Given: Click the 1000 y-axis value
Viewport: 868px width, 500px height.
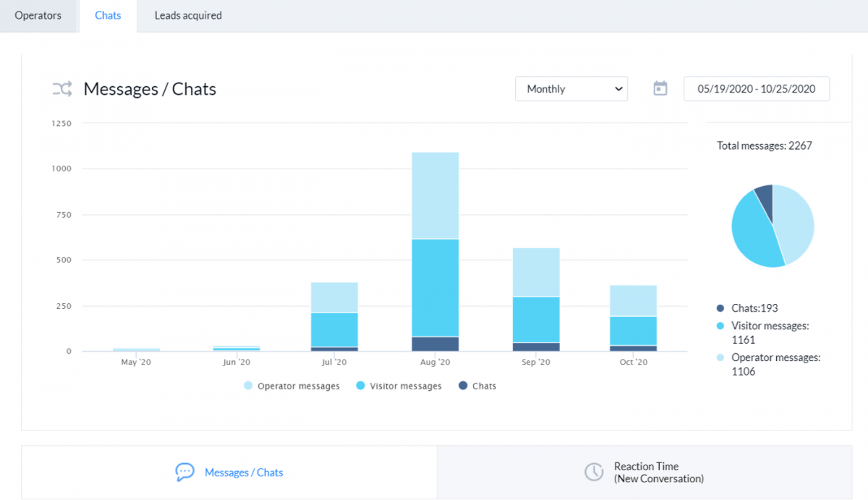Looking at the screenshot, I should 61,169.
